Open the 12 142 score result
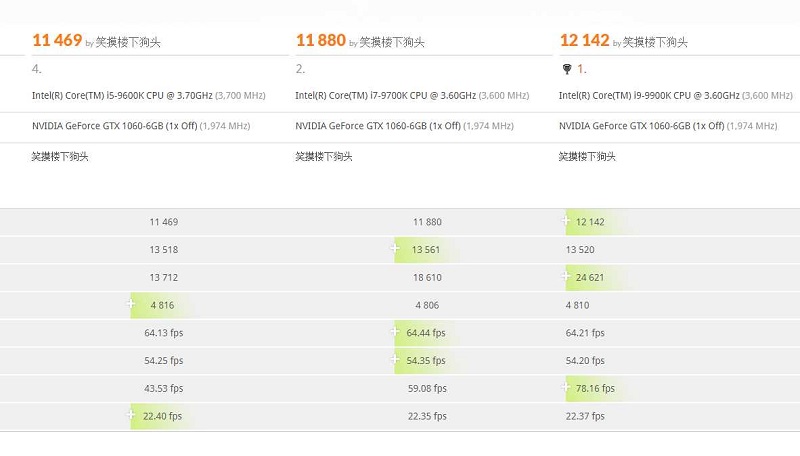 pyautogui.click(x=584, y=40)
